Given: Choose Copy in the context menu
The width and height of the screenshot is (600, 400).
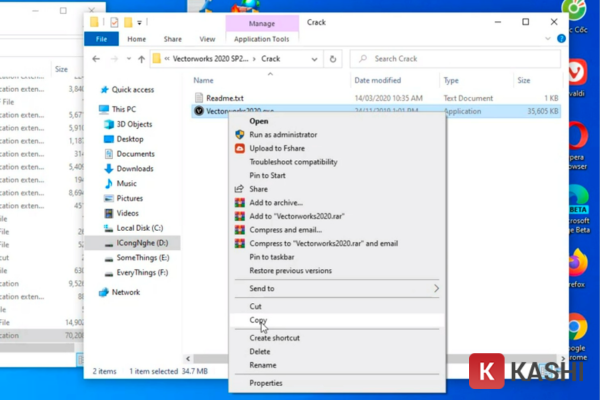Looking at the screenshot, I should click(337, 320).
